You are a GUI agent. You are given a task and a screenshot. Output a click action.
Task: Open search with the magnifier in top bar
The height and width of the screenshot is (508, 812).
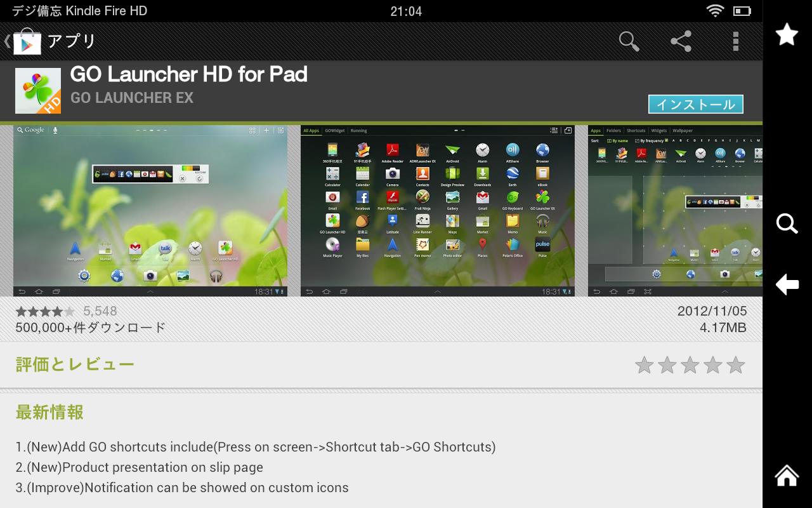[x=629, y=42]
